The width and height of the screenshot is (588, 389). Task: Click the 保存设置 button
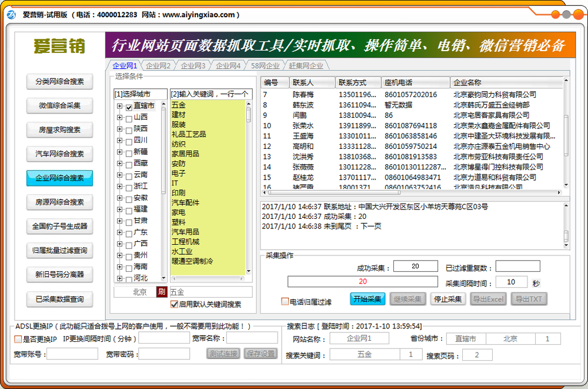pyautogui.click(x=260, y=353)
